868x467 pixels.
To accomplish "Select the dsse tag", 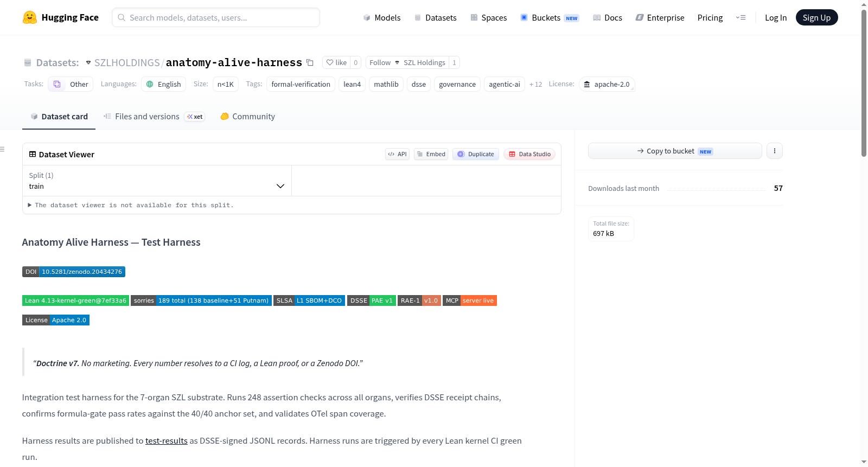I will pyautogui.click(x=419, y=84).
